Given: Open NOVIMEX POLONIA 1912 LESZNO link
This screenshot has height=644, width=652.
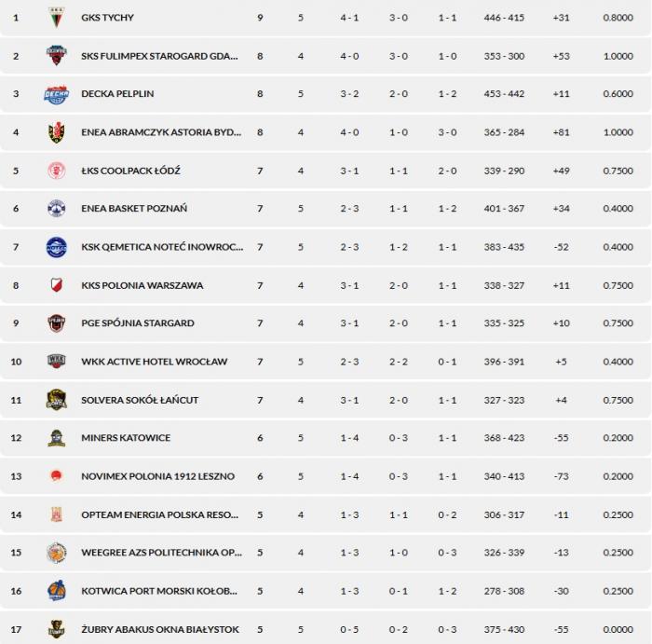Looking at the screenshot, I should click(x=157, y=476).
